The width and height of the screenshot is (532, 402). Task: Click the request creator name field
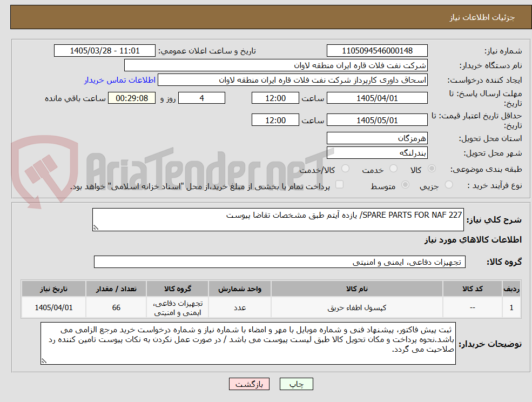click(292, 80)
